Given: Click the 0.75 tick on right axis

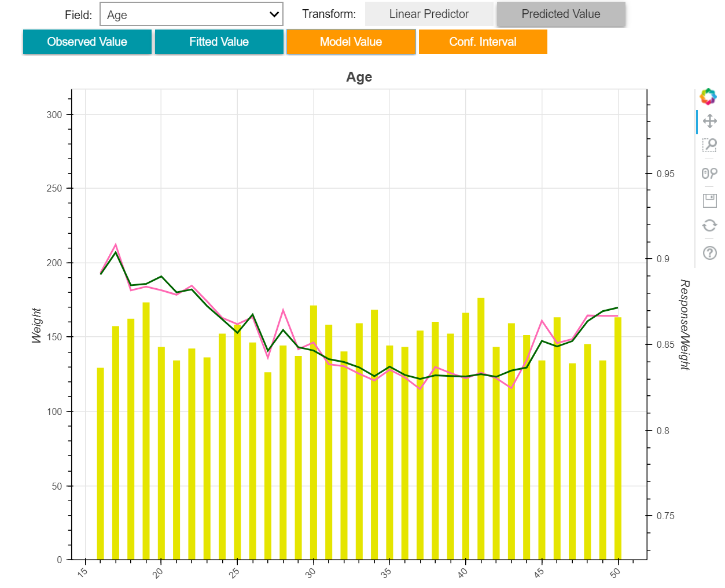Looking at the screenshot, I should click(665, 516).
